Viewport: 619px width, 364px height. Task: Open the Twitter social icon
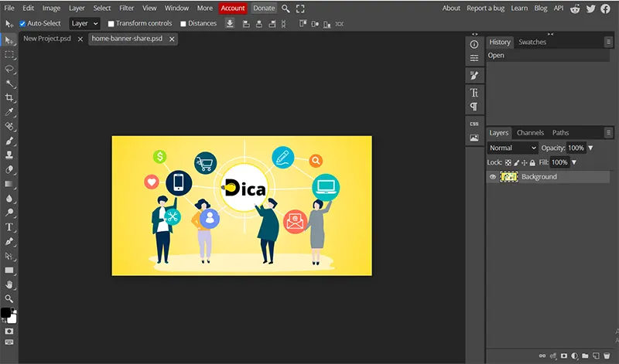590,9
